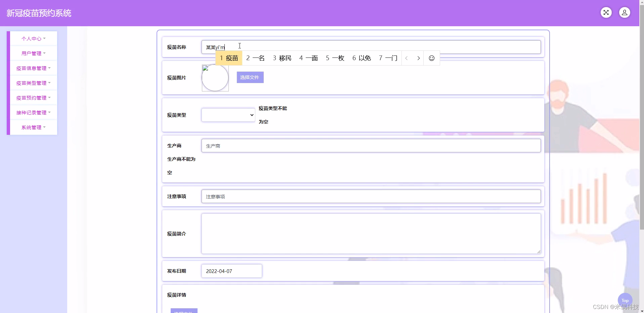Open the 发布日期 date field
Viewport: 644px width, 313px height.
click(232, 271)
